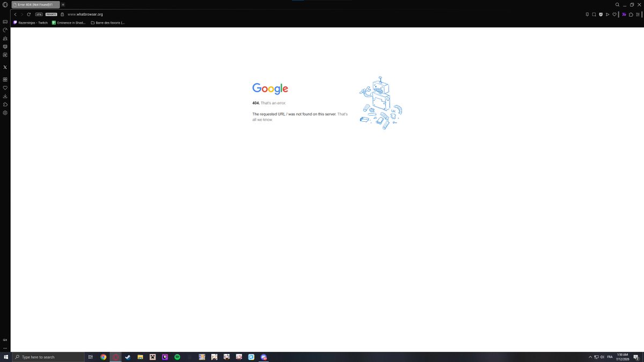This screenshot has height=362, width=644.
Task: Open the ad blocker shield icon
Action: tap(601, 14)
